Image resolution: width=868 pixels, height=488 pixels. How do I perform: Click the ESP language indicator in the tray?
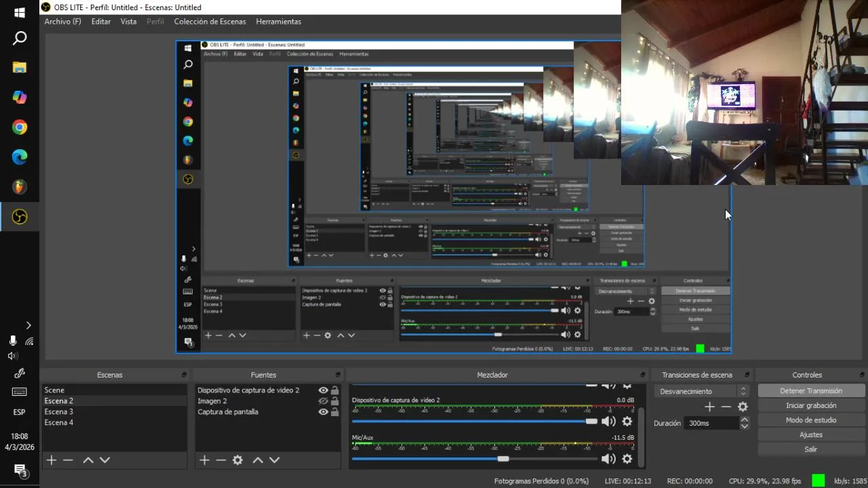coord(20,412)
